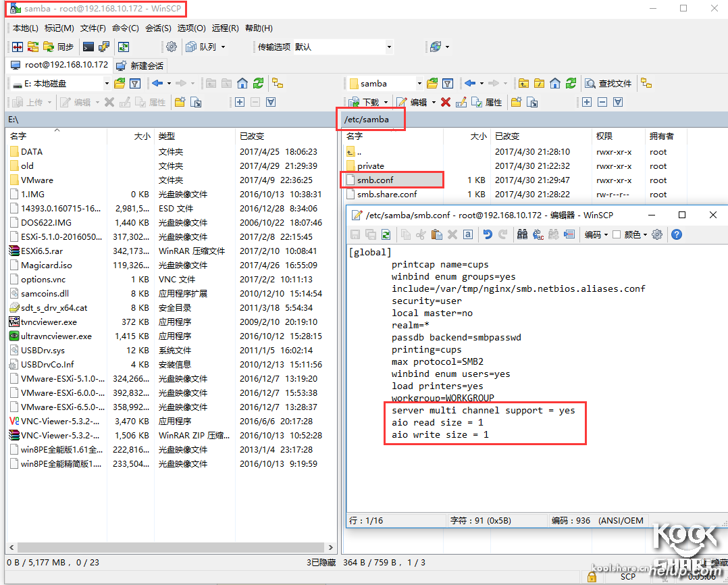Screen dimensions: 728x585
Task: Refresh the remote panel listing
Action: tap(571, 84)
